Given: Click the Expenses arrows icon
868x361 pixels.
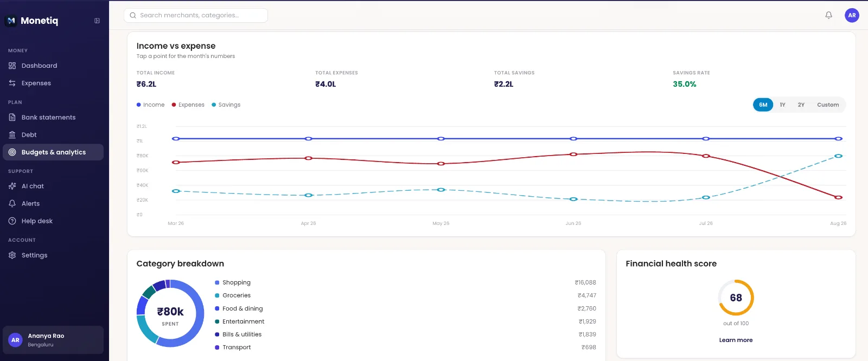Looking at the screenshot, I should [12, 83].
